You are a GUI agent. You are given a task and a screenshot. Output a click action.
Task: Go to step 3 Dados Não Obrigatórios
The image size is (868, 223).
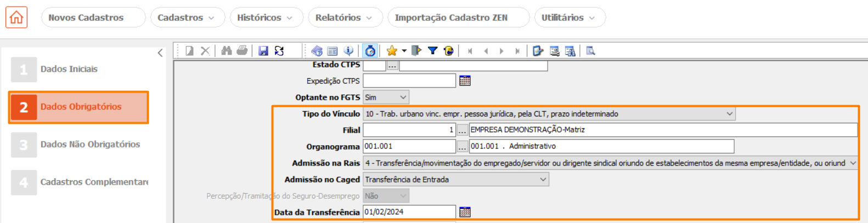[80, 145]
